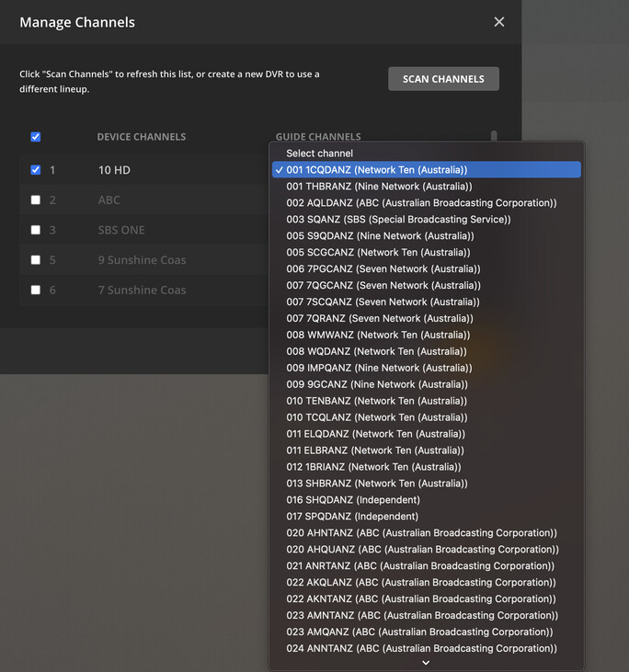Select 017 SPQDANZ Independent channel
This screenshot has height=672, width=629.
tap(351, 517)
